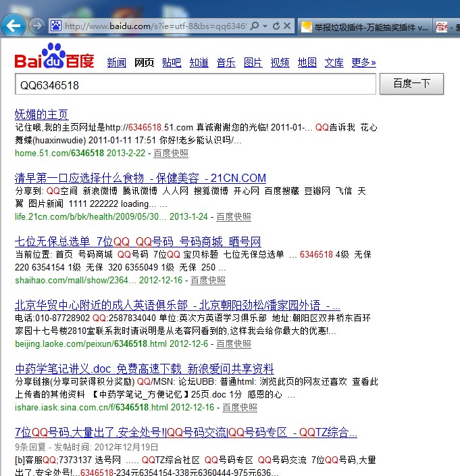Open the partially visible rightmost browser tab
460x476 pixels.
(x=447, y=27)
